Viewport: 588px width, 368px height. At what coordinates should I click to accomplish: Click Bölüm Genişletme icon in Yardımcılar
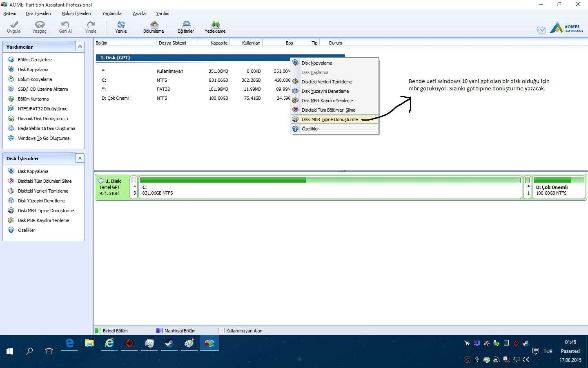coord(11,60)
